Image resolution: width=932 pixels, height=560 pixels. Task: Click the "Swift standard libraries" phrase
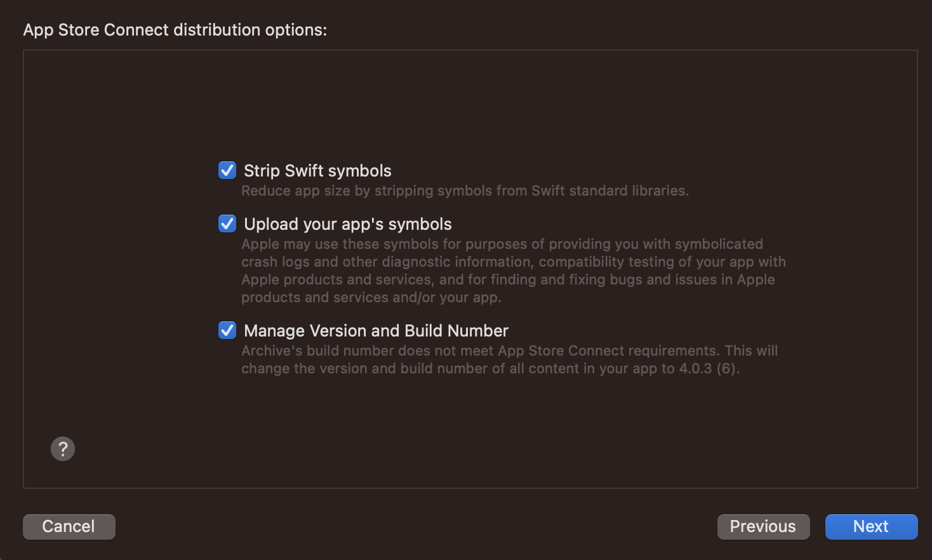608,190
